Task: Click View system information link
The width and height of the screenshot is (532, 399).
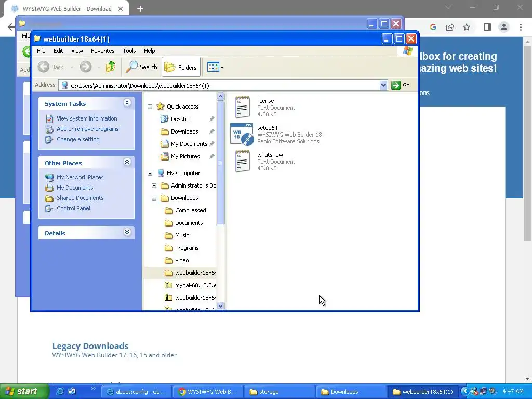Action: coord(87,118)
